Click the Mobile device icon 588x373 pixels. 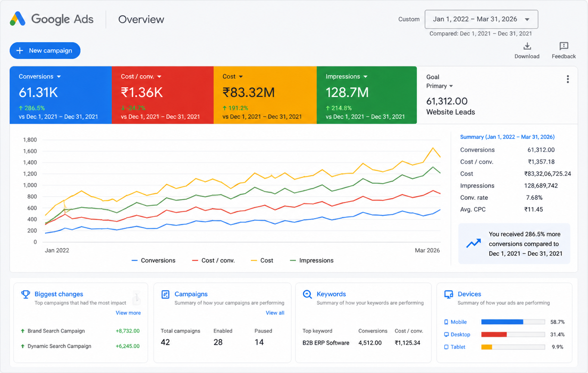(446, 322)
